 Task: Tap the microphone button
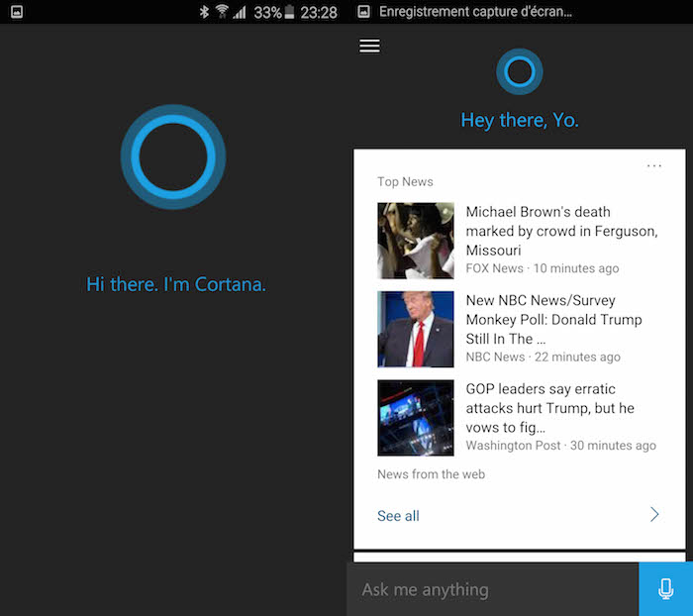click(665, 588)
